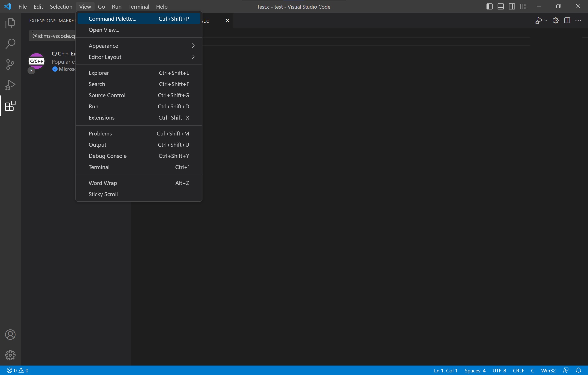This screenshot has height=375, width=588.
Task: Click CRLF end of line selector
Action: click(518, 370)
